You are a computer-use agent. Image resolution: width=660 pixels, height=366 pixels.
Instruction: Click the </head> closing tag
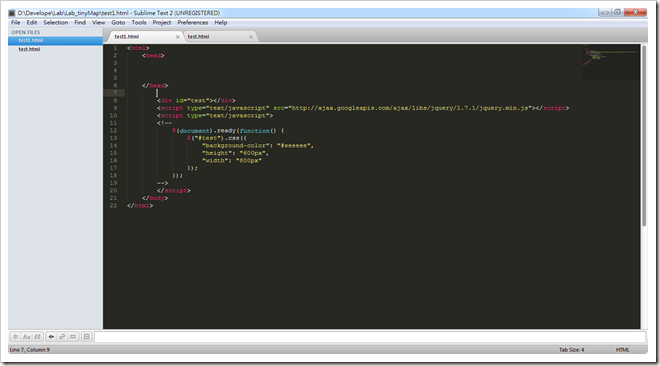click(x=155, y=85)
